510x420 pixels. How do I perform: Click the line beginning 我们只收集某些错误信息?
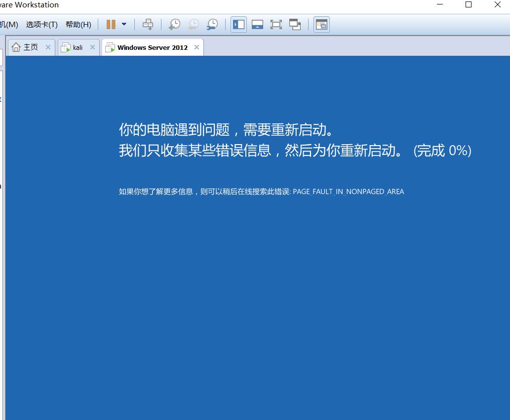pos(295,151)
